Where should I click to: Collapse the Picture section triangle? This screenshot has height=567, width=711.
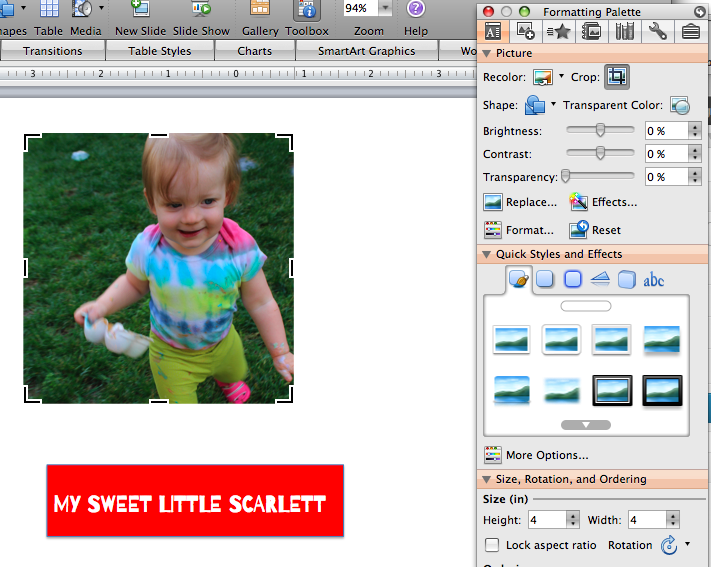click(x=487, y=53)
